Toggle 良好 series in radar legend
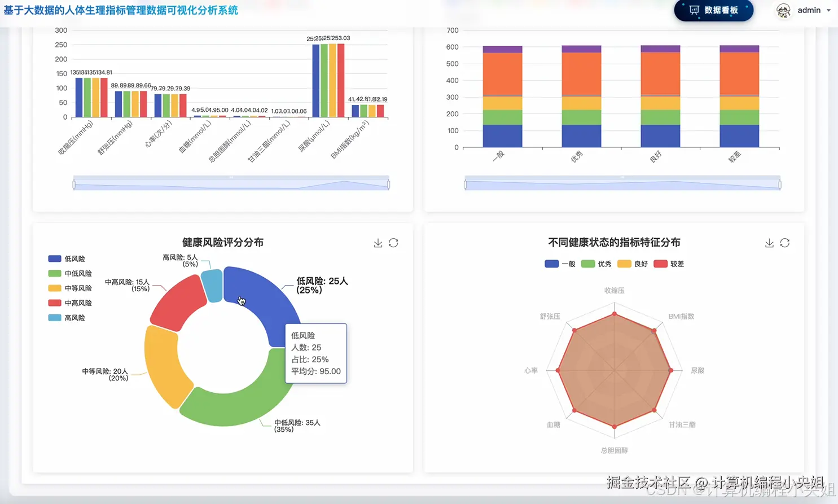 click(x=633, y=264)
